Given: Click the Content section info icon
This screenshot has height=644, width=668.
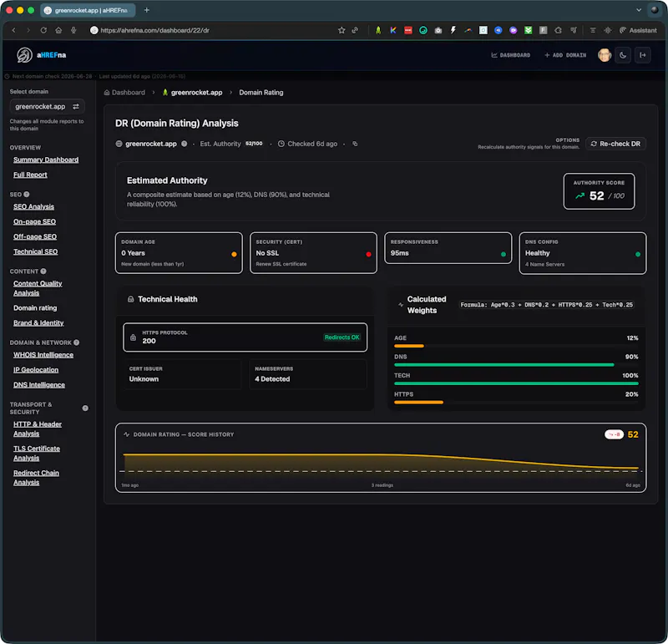Looking at the screenshot, I should 43,271.
